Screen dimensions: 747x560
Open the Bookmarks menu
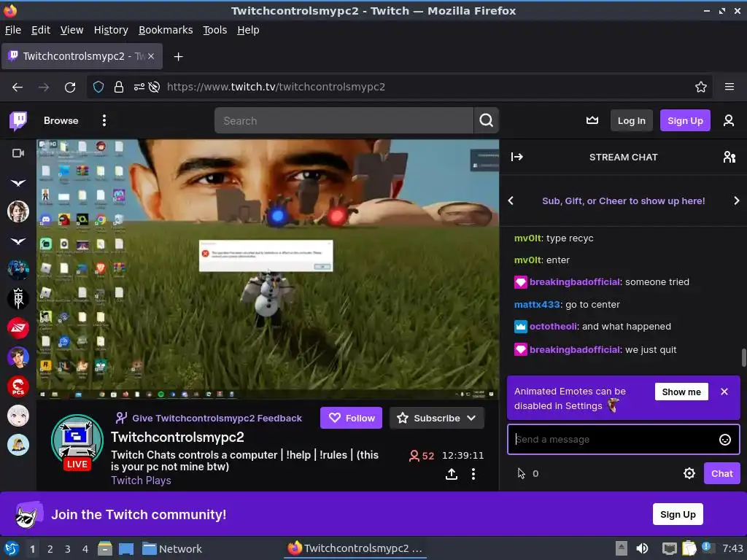pyautogui.click(x=166, y=30)
